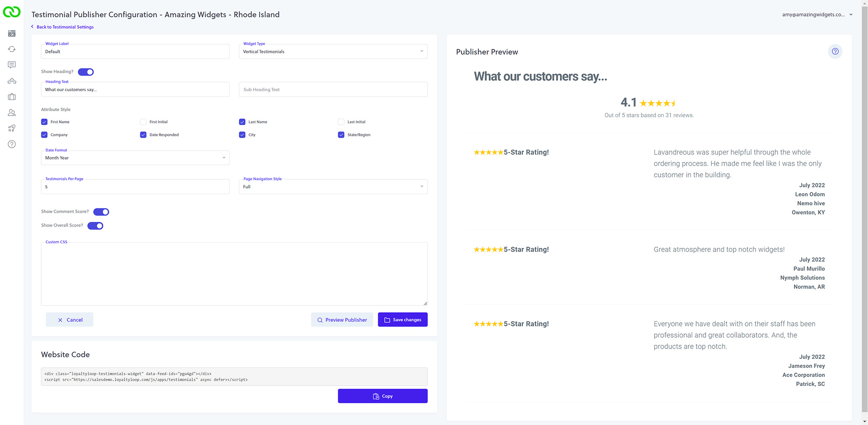868x425 pixels.
Task: Open the people contacts sidebar icon
Action: coord(12,112)
